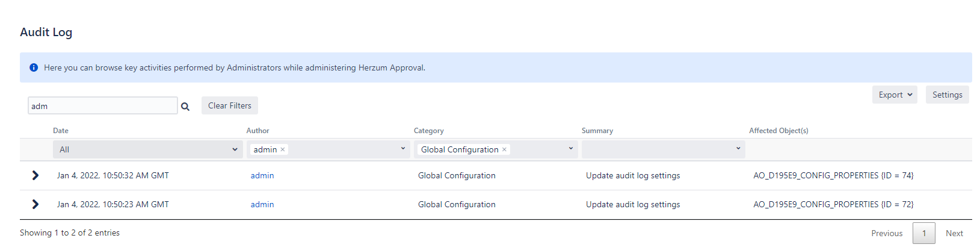Image resolution: width=980 pixels, height=250 pixels.
Task: Click the blue info icon in banner
Action: (34, 67)
